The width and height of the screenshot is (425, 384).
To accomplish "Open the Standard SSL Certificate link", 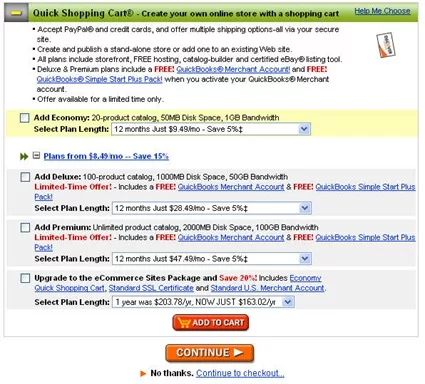I will [x=151, y=288].
